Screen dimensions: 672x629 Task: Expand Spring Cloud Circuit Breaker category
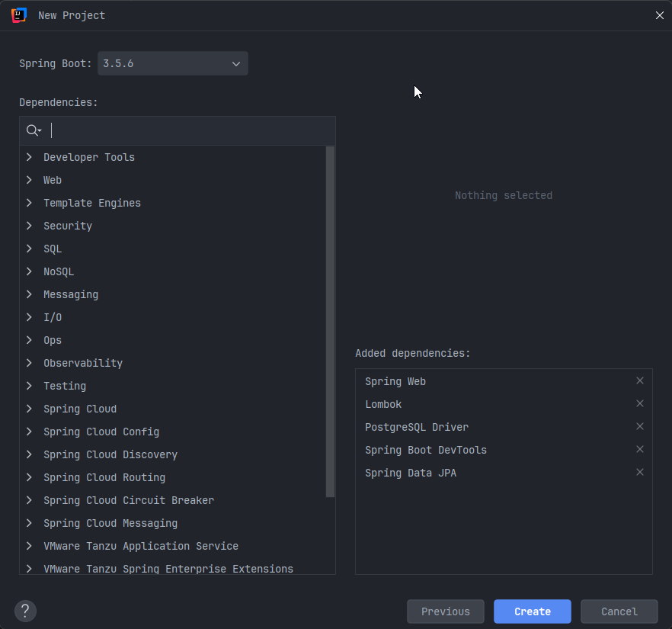[29, 500]
